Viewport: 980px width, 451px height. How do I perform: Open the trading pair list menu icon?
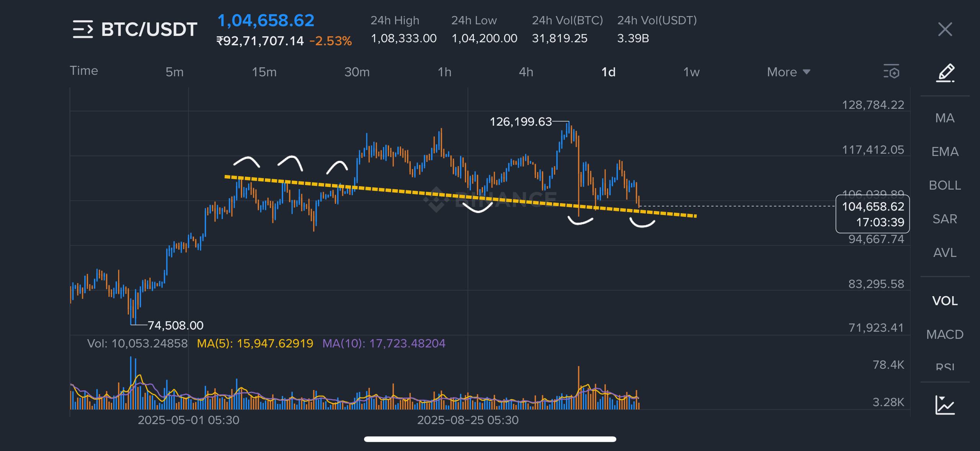click(83, 29)
